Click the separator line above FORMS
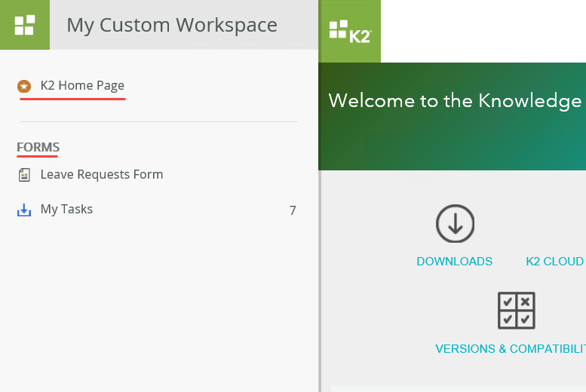 158,121
